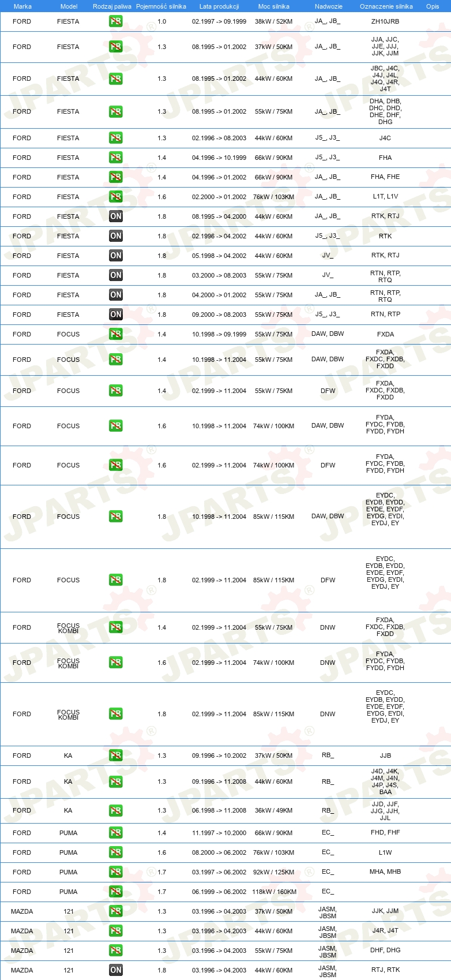The width and height of the screenshot is (451, 980).
Task: Select engine codes L1T, L1V
Action: [x=385, y=197]
